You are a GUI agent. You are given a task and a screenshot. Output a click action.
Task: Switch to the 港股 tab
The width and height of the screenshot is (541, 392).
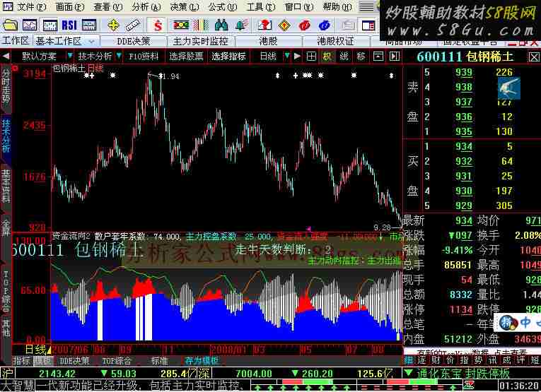pyautogui.click(x=268, y=42)
